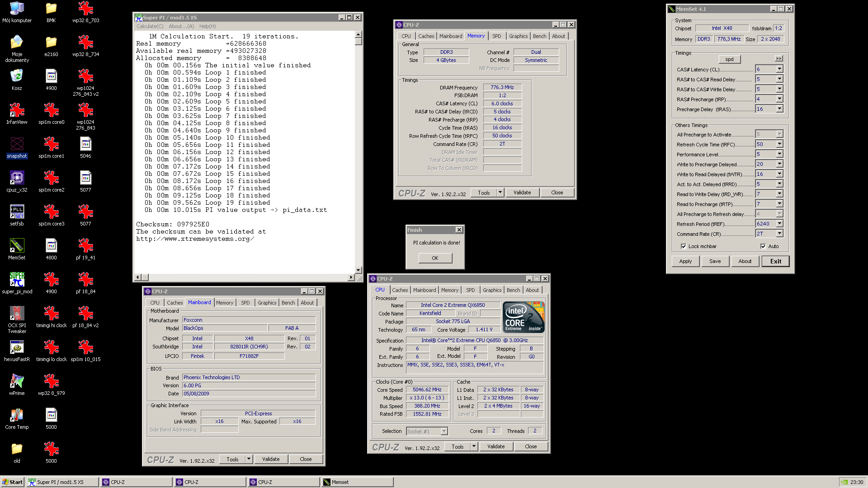Launch hexusFastR desktop icon
The height and width of the screenshot is (488, 868).
(17, 351)
